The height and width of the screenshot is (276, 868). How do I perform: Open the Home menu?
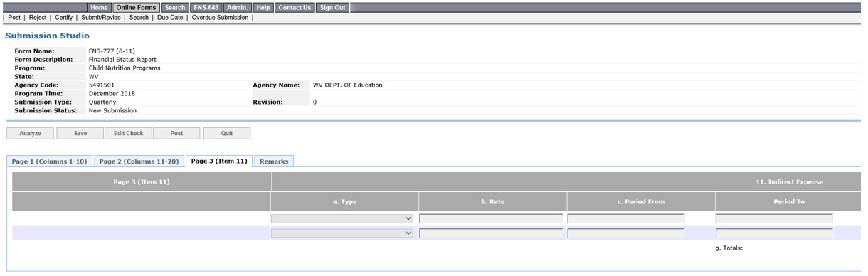point(99,7)
